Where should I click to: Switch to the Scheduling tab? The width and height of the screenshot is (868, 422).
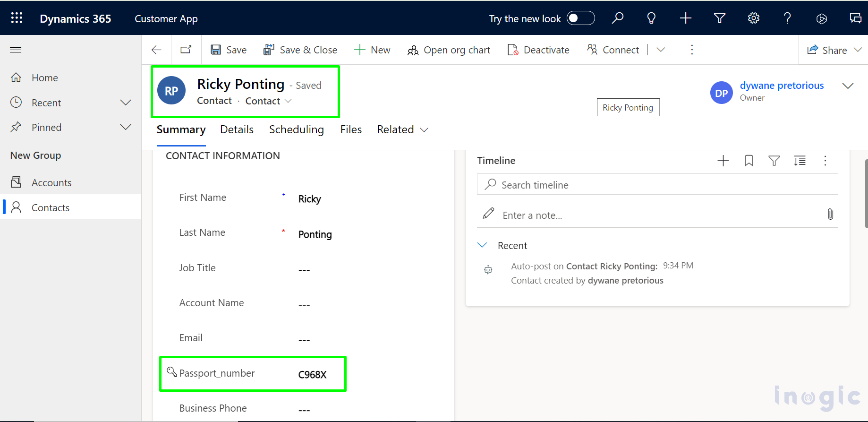click(296, 129)
